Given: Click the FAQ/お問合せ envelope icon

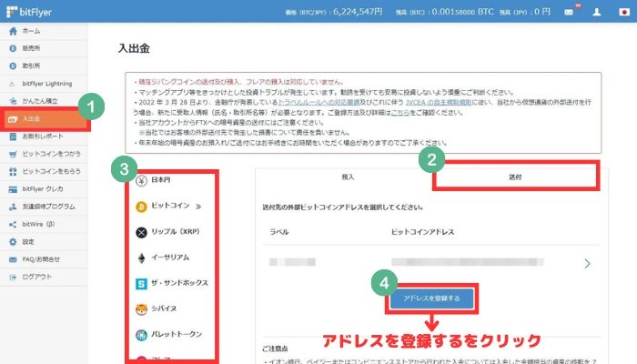Looking at the screenshot, I should tap(13, 259).
